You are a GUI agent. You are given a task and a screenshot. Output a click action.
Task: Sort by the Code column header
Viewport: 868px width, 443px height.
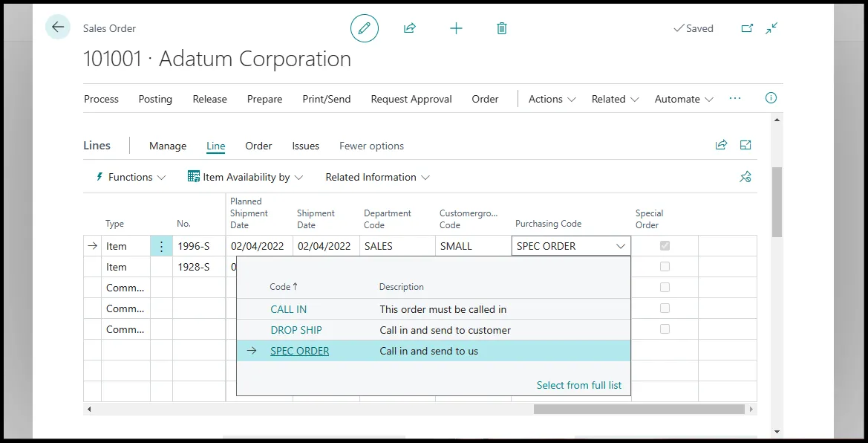(284, 287)
